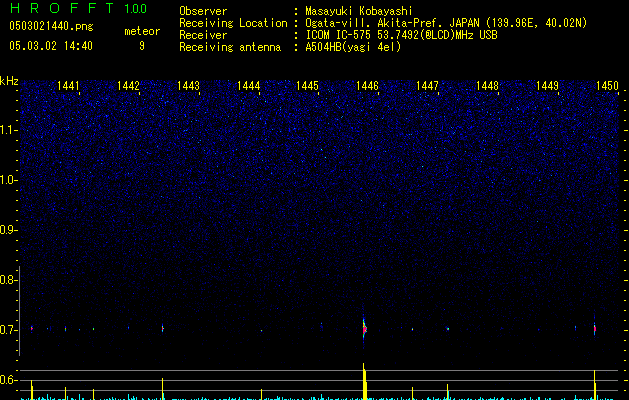Image resolution: width=629 pixels, height=400 pixels.
Task: Click the strong meteor echo at 1446
Action: pyautogui.click(x=364, y=329)
